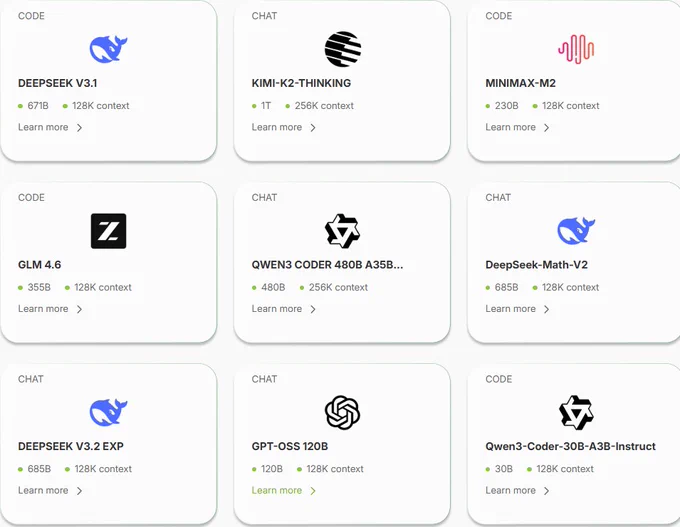The image size is (680, 527).
Task: Click the CHAT tag on the Kimi-K2-Thinking card
Action: 264,16
